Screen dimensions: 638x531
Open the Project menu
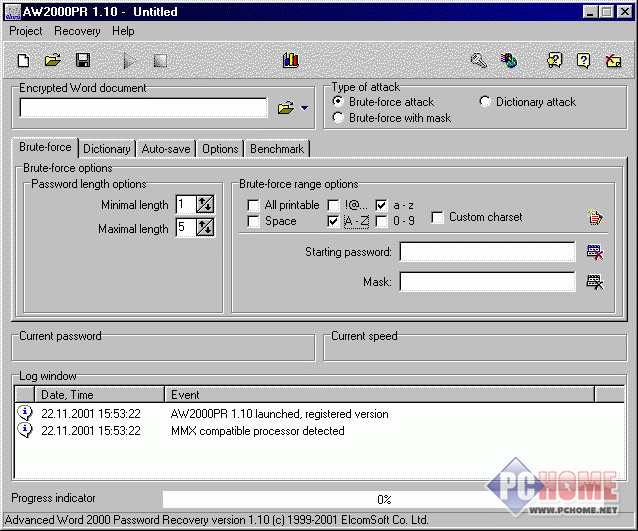click(x=26, y=31)
